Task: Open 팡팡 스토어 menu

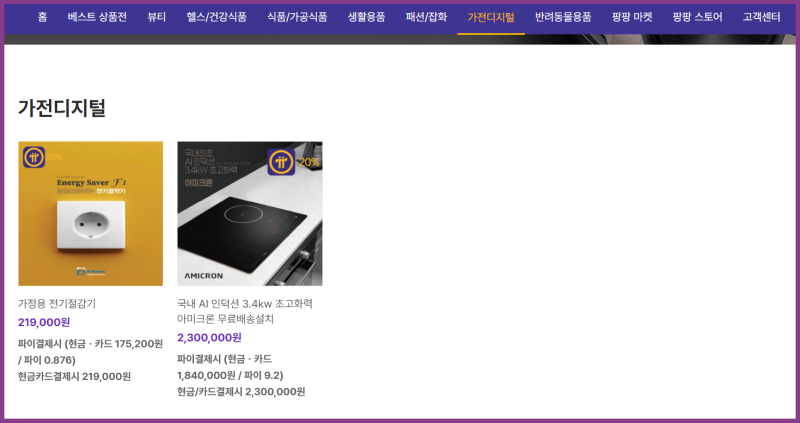Action: [x=697, y=17]
